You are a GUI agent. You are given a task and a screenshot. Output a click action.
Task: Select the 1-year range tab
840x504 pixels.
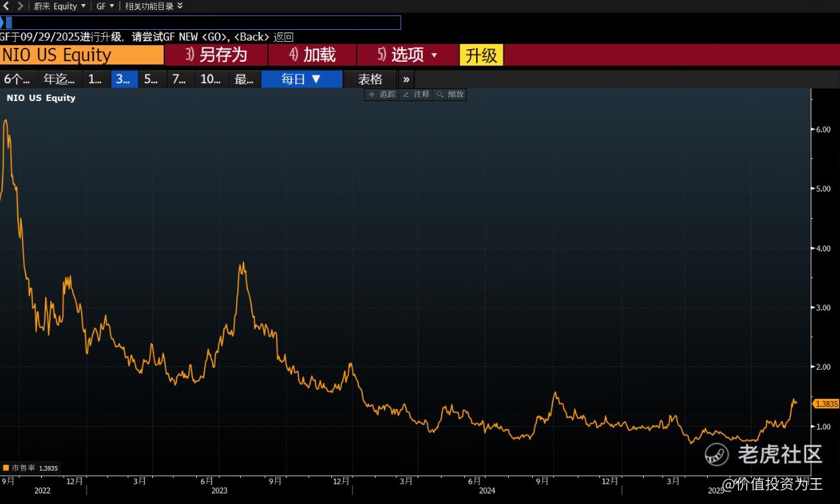click(96, 79)
